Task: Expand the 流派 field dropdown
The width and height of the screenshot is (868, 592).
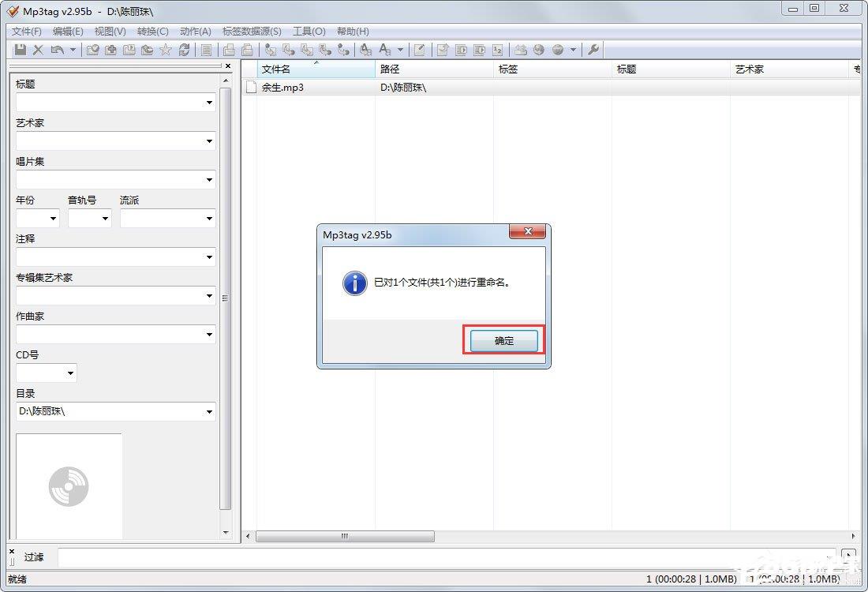Action: [209, 219]
